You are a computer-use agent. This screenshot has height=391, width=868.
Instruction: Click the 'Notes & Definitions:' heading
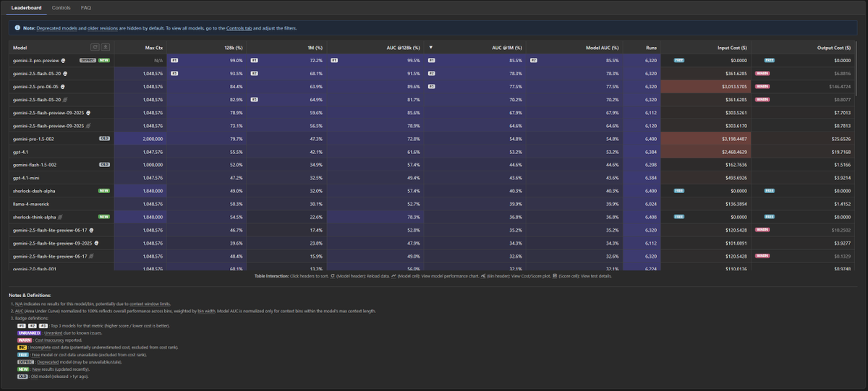point(30,295)
